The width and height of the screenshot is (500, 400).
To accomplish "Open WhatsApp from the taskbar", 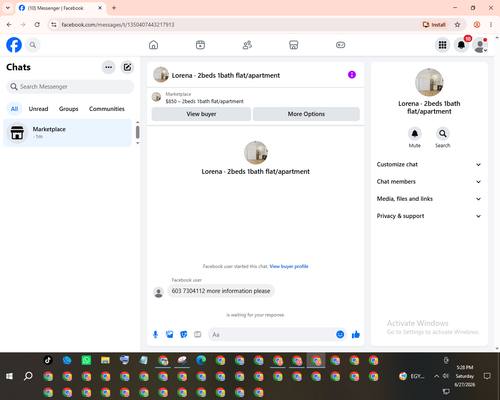I will click(x=86, y=360).
